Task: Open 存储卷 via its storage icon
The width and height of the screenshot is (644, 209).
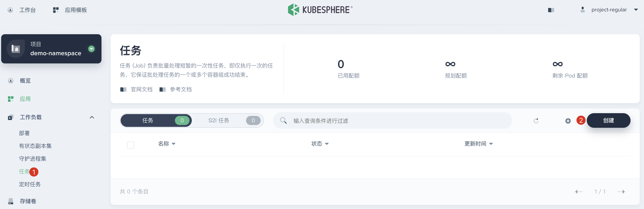Action: (x=10, y=201)
